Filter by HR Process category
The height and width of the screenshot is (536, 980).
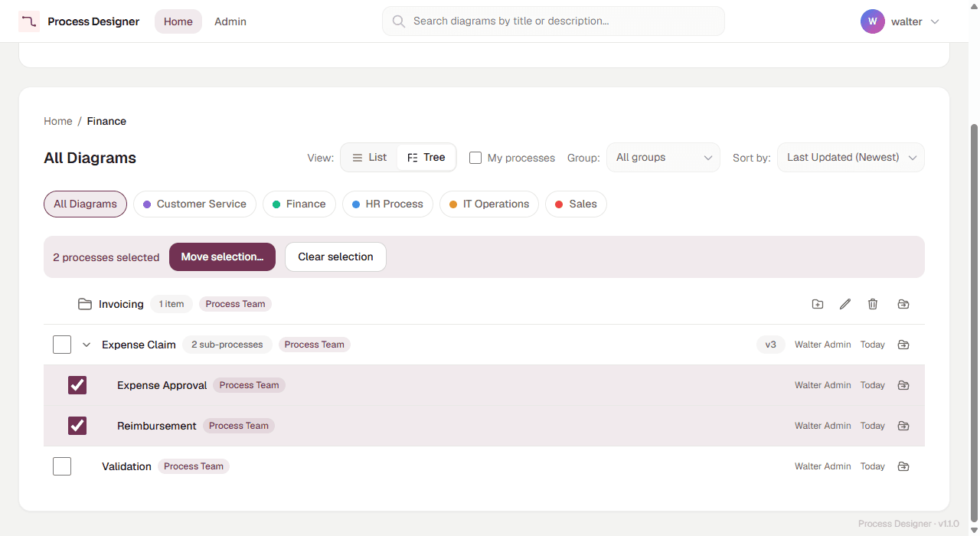(387, 204)
